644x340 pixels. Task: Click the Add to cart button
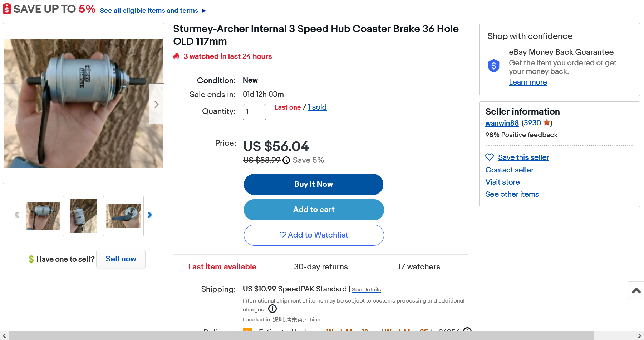[x=314, y=210]
